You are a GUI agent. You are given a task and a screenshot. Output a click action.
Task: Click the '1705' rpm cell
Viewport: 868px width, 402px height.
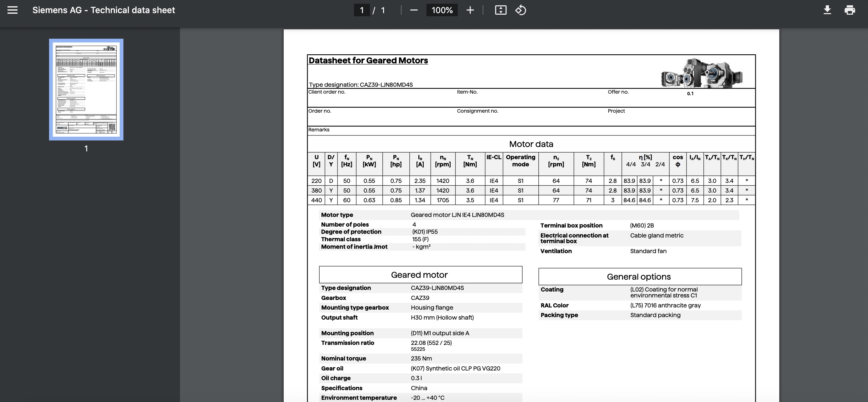442,200
